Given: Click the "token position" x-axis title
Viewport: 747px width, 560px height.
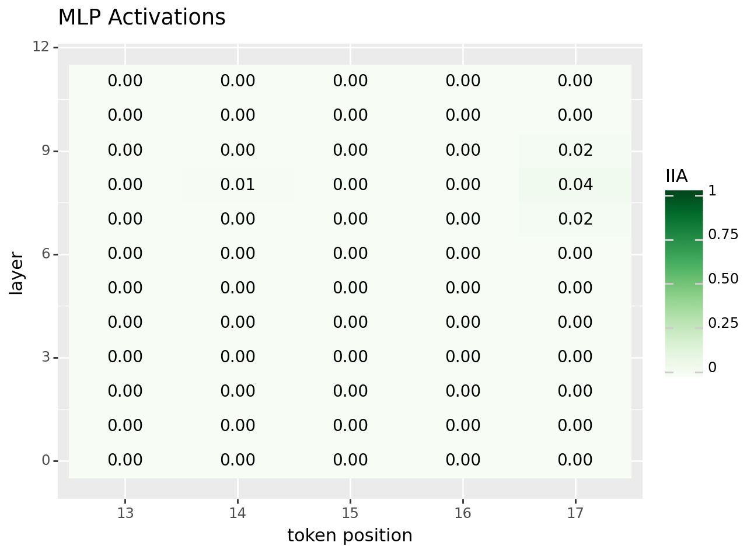Looking at the screenshot, I should (350, 535).
